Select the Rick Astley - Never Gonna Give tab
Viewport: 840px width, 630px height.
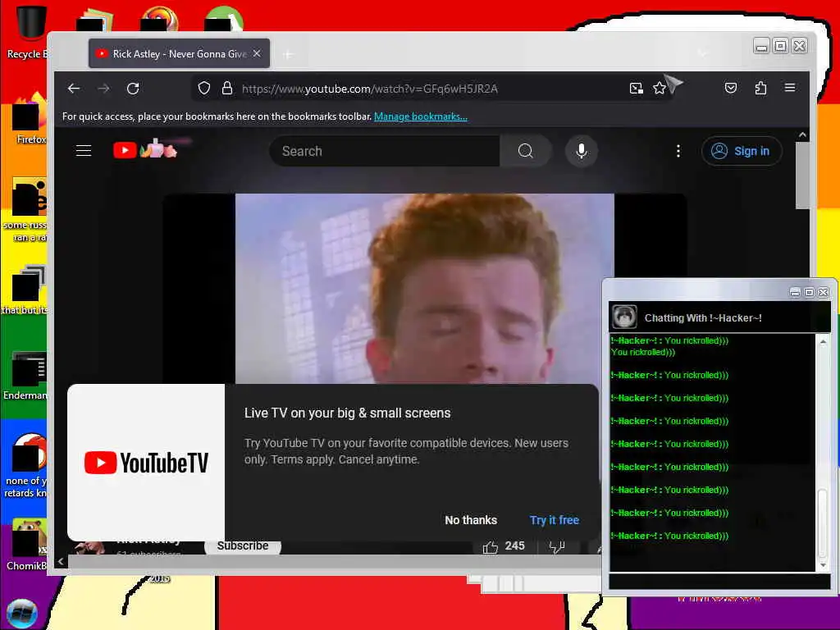pyautogui.click(x=179, y=53)
